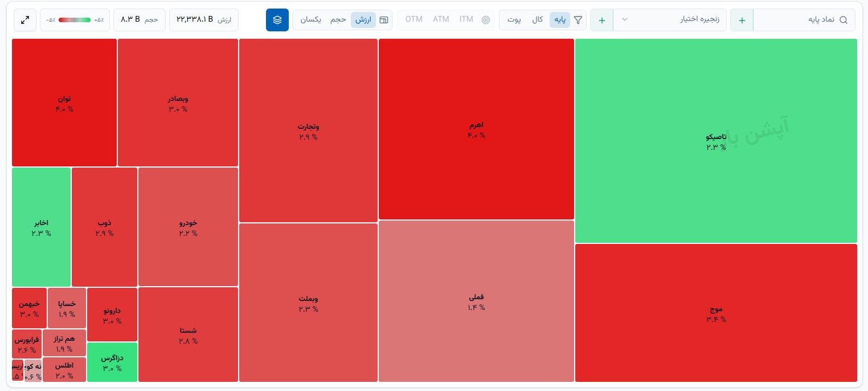Click the دارونو treemap tile
The image size is (868, 391).
click(x=112, y=315)
